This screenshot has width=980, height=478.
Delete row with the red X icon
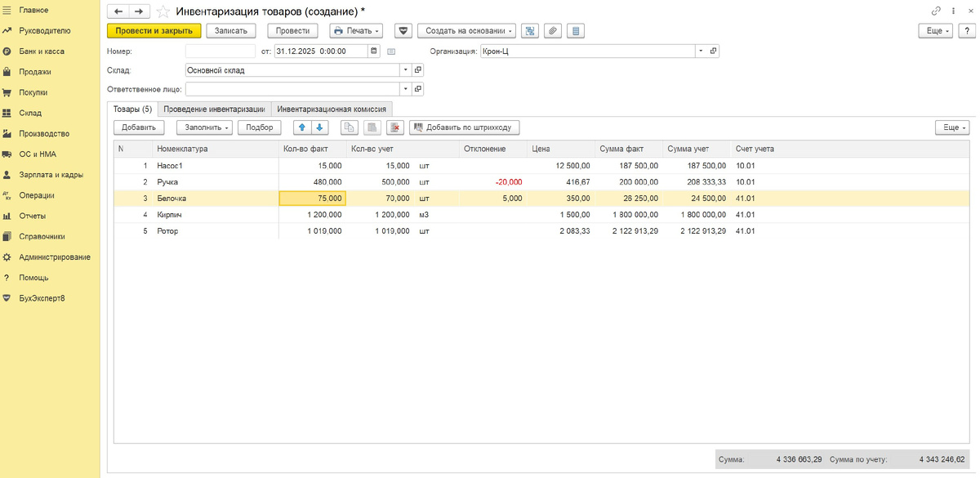394,127
